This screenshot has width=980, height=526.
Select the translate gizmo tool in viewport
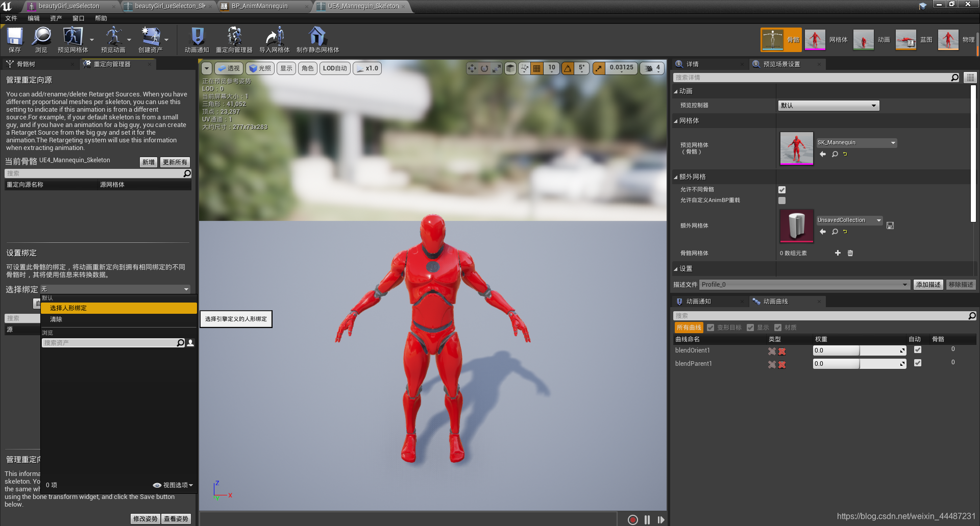coord(472,68)
